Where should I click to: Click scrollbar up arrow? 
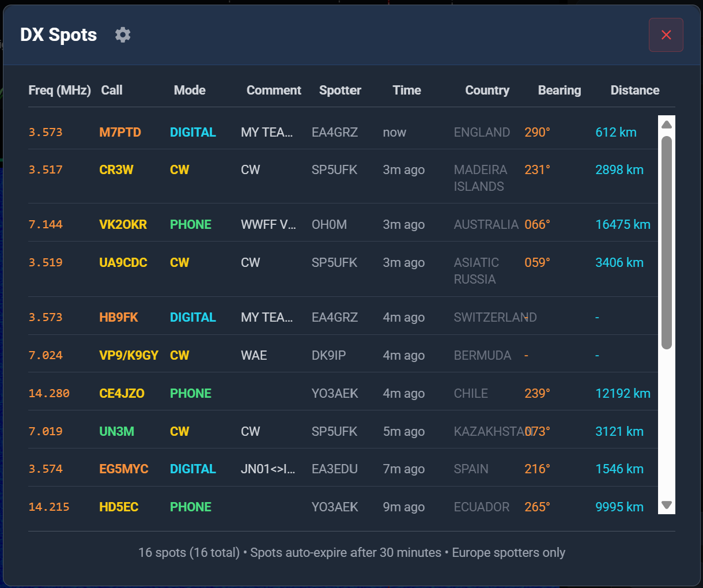667,125
